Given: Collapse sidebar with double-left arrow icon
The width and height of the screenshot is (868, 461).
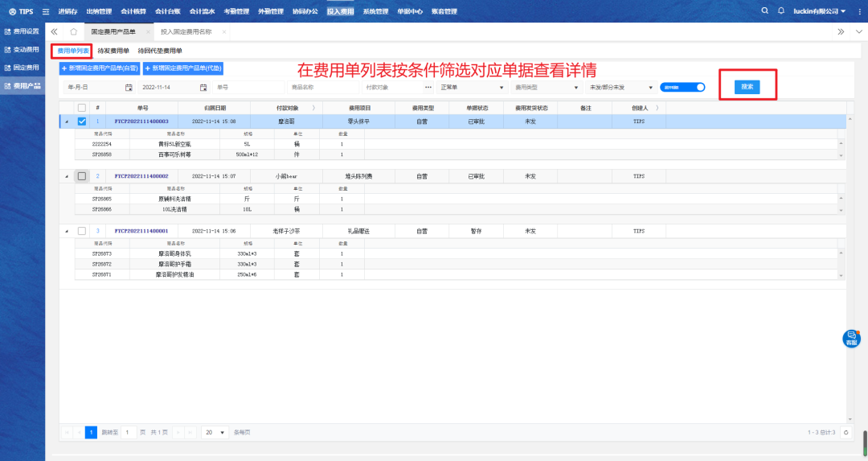Looking at the screenshot, I should tap(54, 31).
